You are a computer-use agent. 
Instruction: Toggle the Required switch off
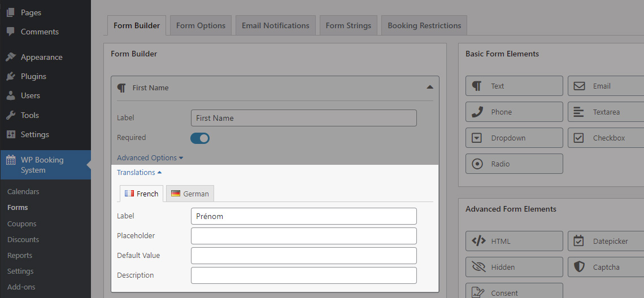point(200,138)
